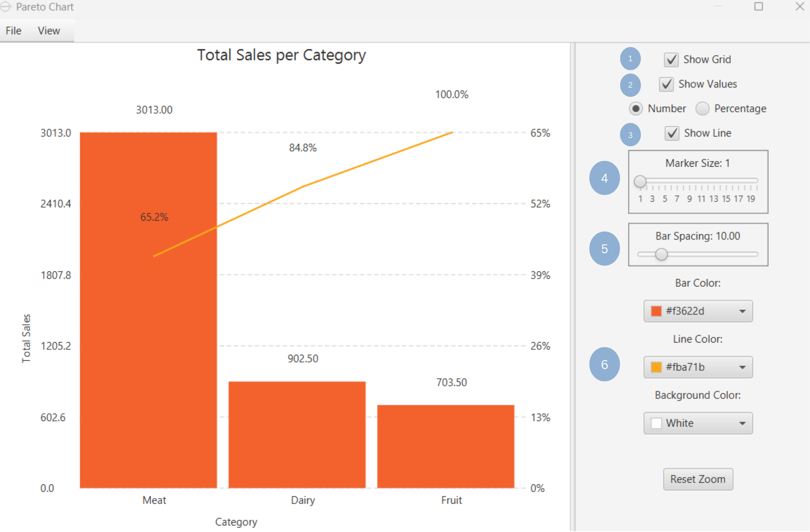This screenshot has height=532, width=810.
Task: Click the Reset Zoom button
Action: click(698, 479)
